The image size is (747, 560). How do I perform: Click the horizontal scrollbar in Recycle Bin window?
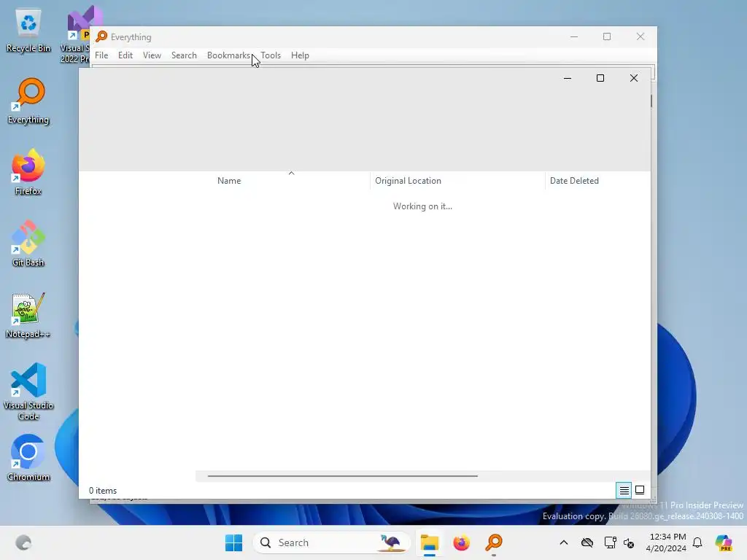343,475
